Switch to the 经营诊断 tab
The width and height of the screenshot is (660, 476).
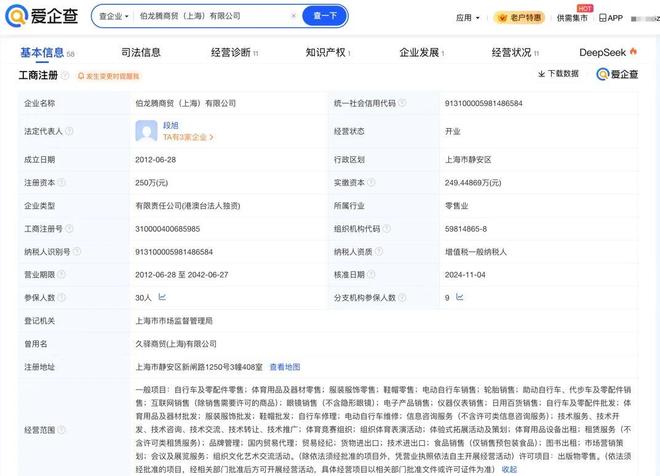[234, 53]
